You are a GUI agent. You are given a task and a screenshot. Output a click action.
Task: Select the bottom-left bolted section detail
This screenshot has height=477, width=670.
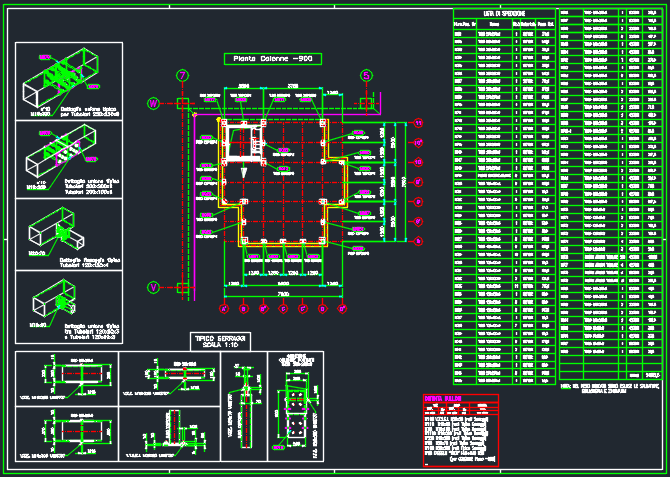tap(66, 434)
